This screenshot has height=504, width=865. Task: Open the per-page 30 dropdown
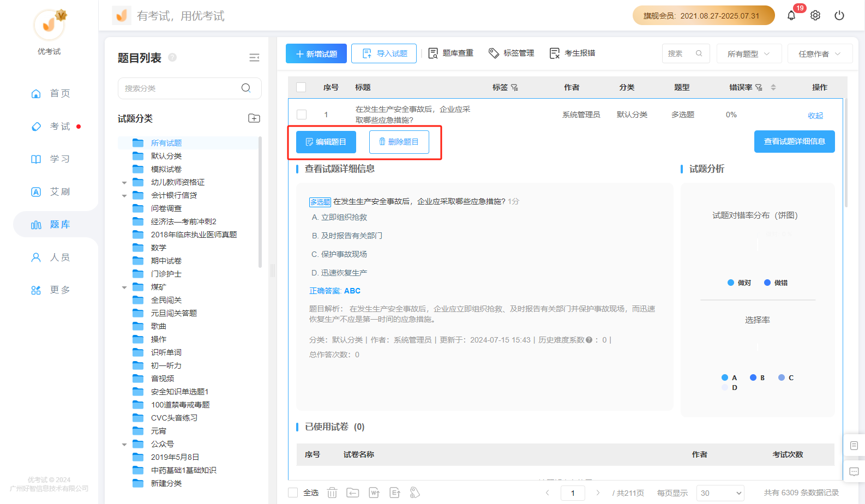coord(720,493)
